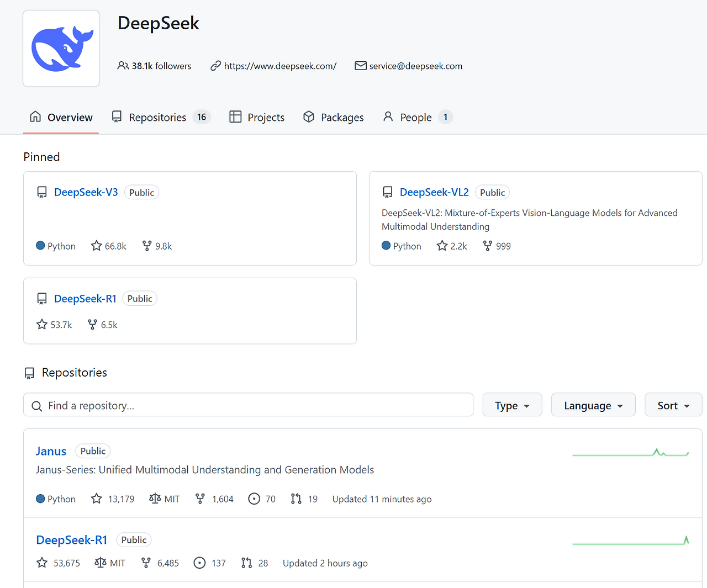Screen dimensions: 707x588
Task: Click the table icon in the Projects tab
Action: (235, 116)
